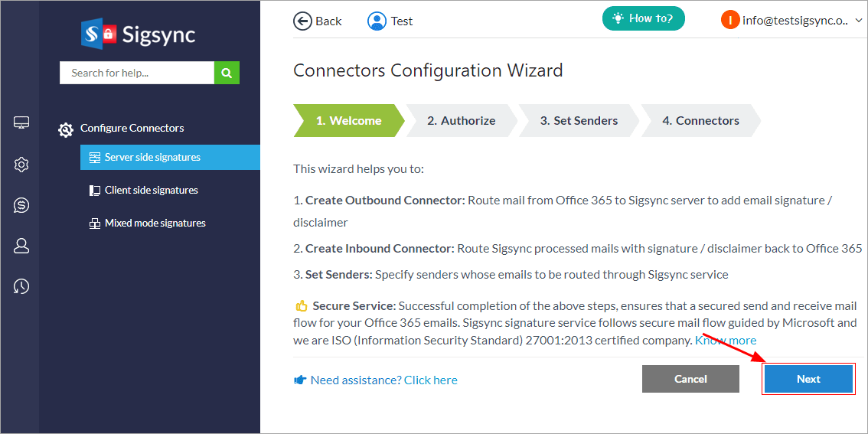Open the user profile icon in sidebar
The width and height of the screenshot is (868, 434).
tap(21, 246)
